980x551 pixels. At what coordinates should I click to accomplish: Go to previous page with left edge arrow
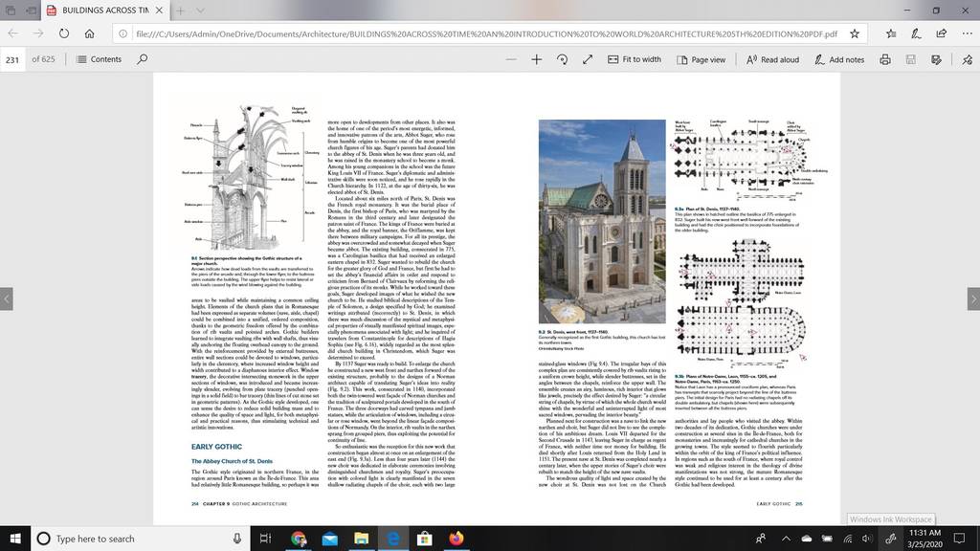[x=7, y=298]
